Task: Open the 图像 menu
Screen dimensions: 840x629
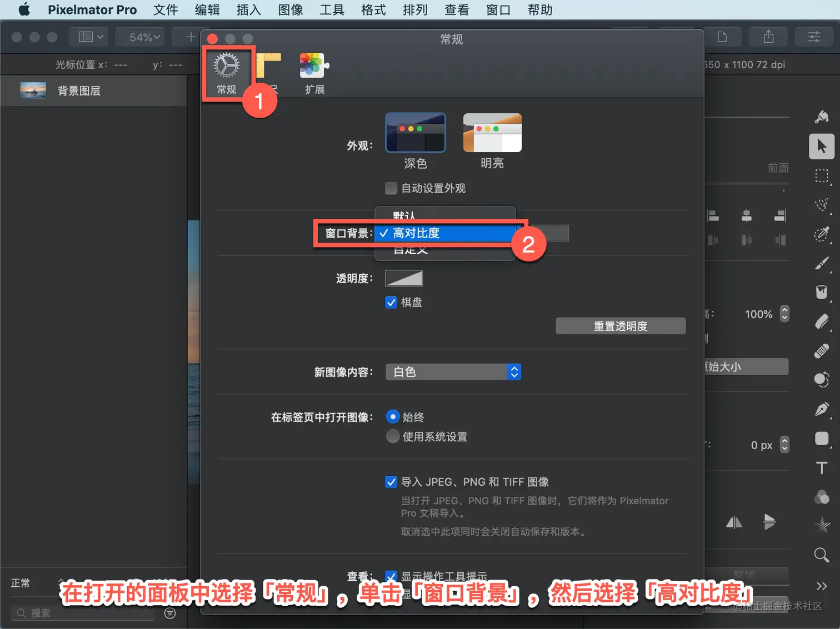Action: [291, 10]
